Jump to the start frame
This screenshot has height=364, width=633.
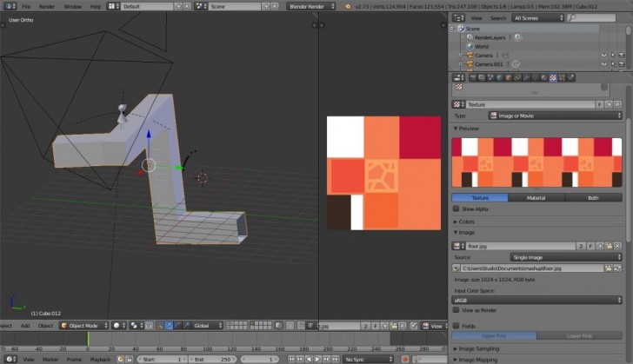[x=291, y=359]
